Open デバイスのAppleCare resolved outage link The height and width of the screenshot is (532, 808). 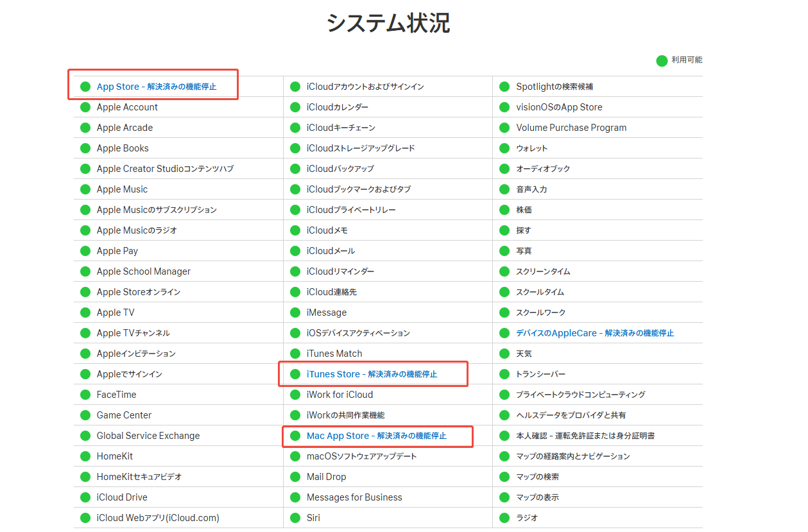coord(595,333)
